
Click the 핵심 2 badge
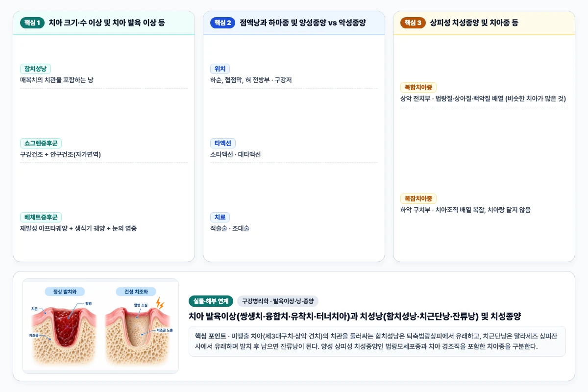[x=222, y=23]
